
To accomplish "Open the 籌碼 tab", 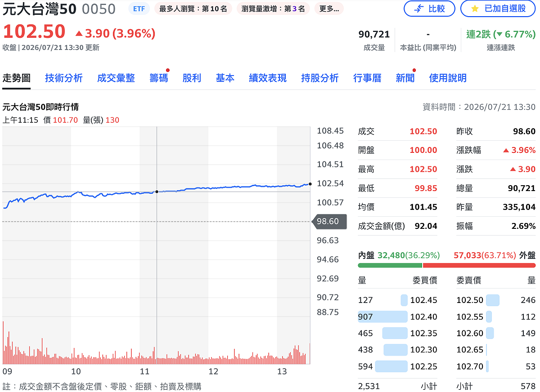I will 159,78.
